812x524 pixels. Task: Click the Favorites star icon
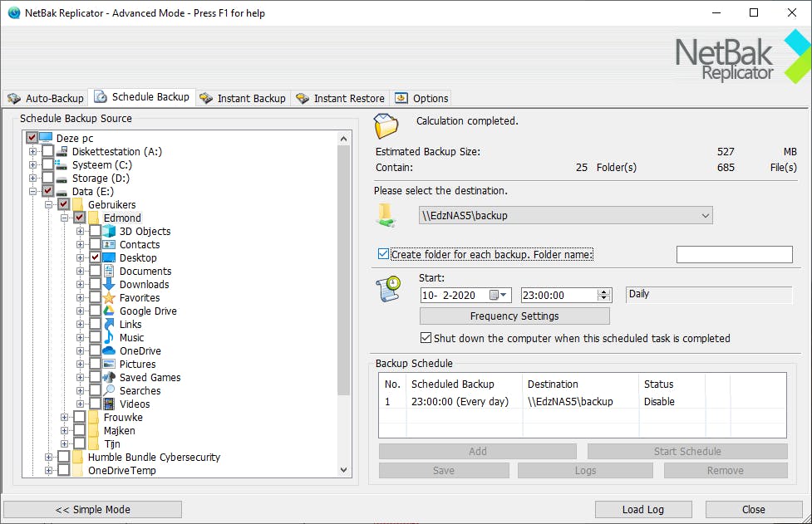click(109, 298)
